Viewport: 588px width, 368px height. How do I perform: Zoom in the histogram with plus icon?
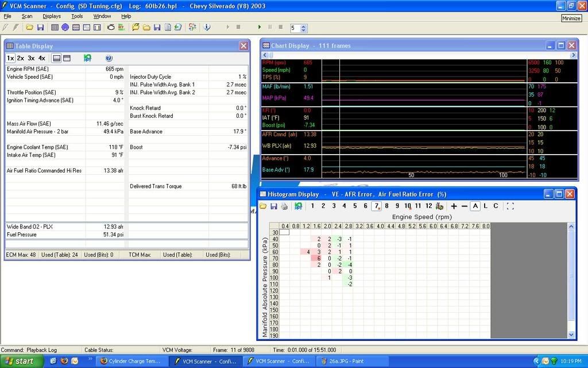[454, 206]
